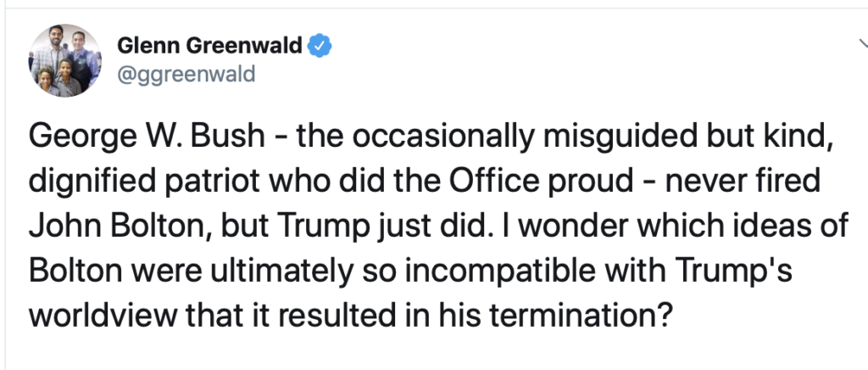Open the @ggreenwald handle link

(x=183, y=74)
